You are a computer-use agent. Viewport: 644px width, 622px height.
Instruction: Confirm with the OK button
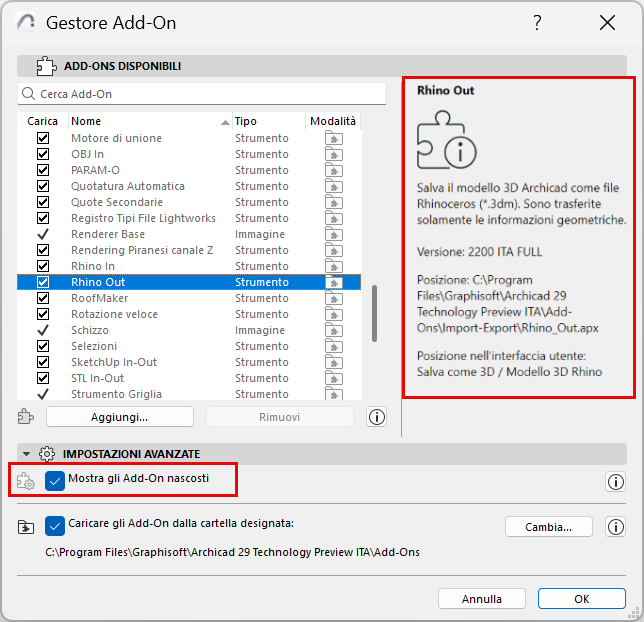582,599
